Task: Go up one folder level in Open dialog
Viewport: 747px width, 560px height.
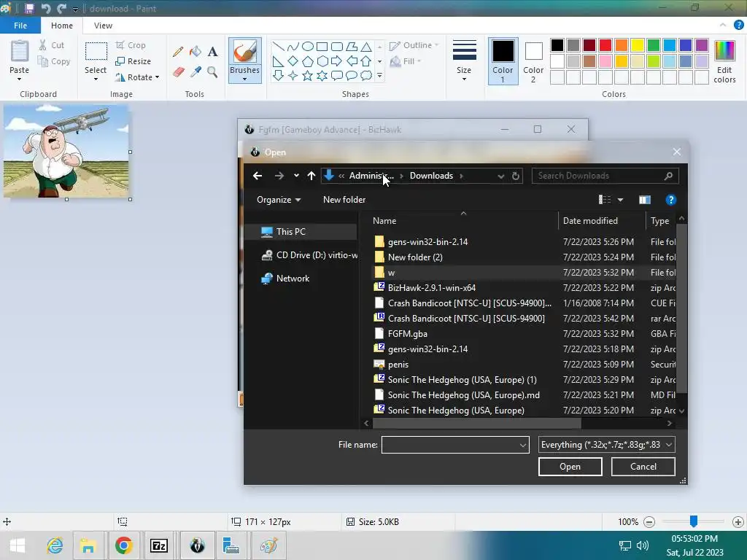Action: [x=311, y=176]
